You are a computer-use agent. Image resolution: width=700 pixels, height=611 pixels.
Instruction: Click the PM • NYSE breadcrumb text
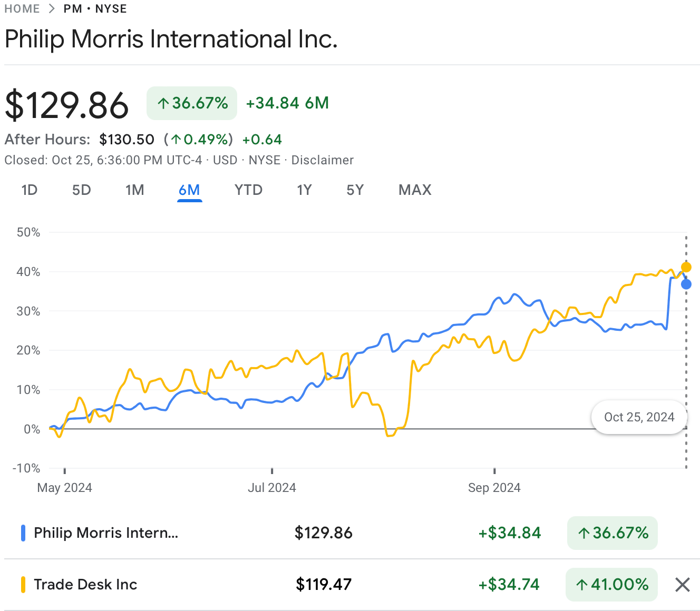tap(95, 9)
